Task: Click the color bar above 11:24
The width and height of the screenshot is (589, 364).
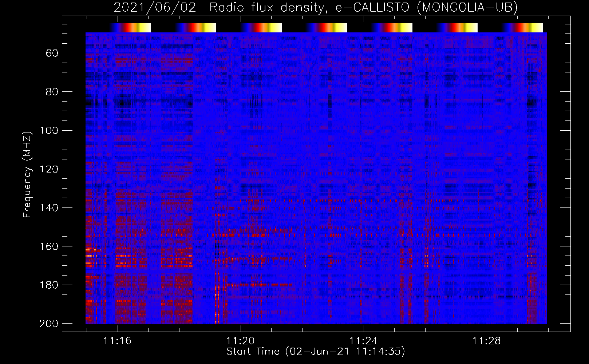Action: pyautogui.click(x=392, y=28)
